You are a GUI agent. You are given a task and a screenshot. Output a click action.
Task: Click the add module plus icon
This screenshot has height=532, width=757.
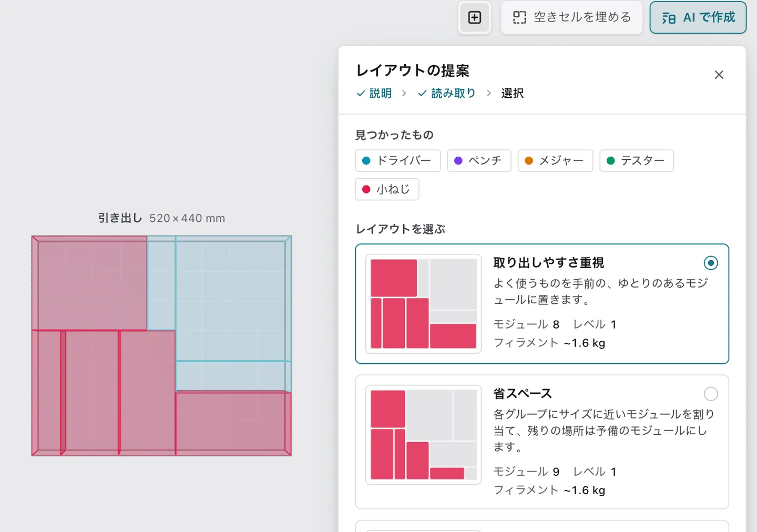tap(475, 17)
